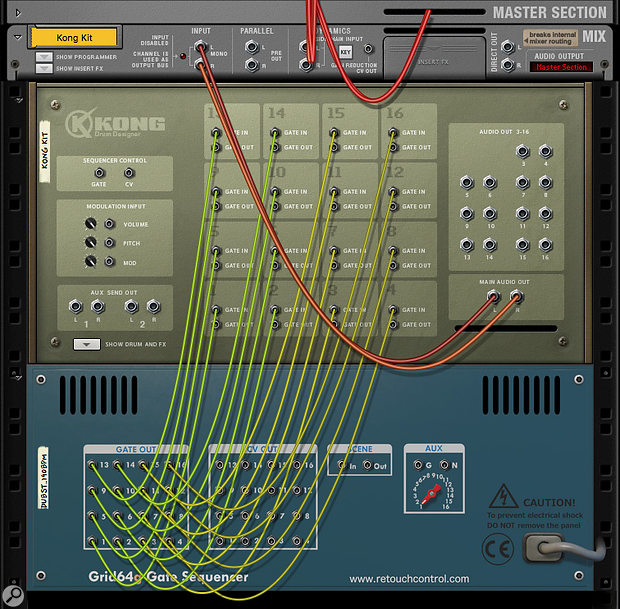This screenshot has height=609, width=620.
Task: Click the Pitch modulation input jack
Action: (x=110, y=242)
